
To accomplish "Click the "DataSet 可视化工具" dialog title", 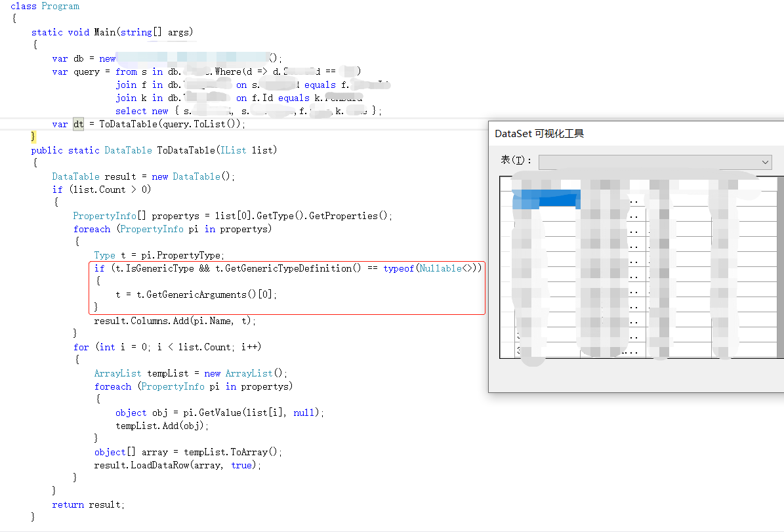I will pos(539,134).
